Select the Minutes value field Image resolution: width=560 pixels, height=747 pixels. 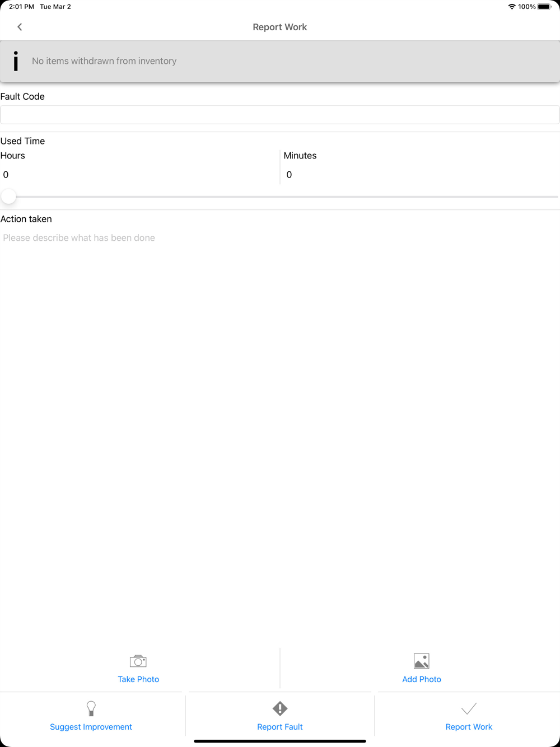point(421,175)
